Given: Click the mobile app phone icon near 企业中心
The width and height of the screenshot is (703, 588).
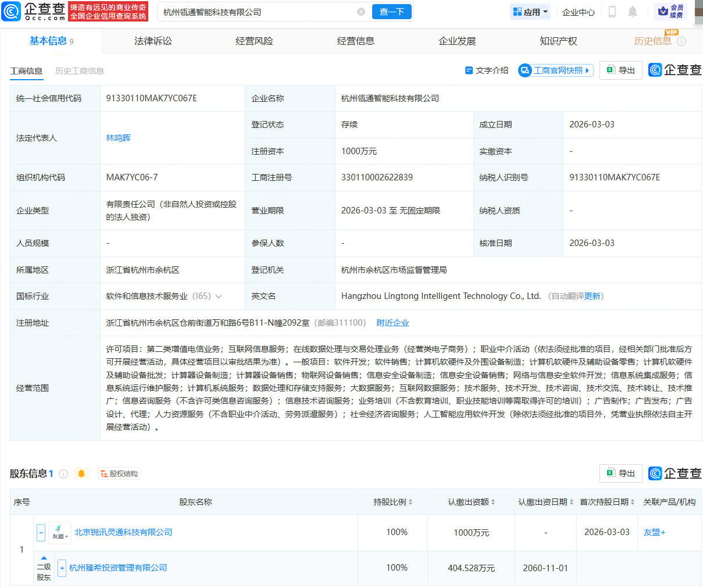Looking at the screenshot, I should 612,12.
